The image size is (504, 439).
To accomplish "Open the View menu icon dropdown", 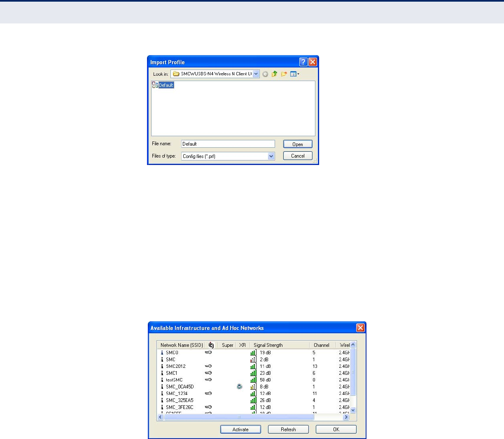I will 295,74.
